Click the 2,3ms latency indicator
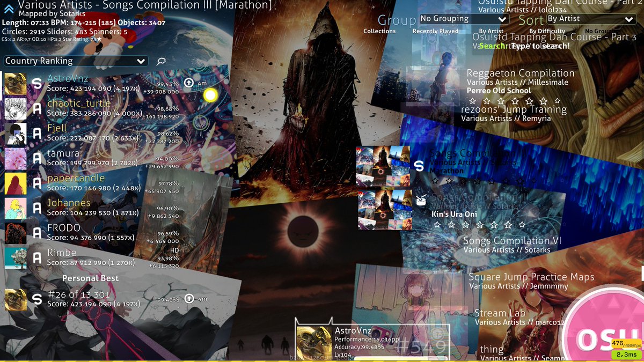 coord(626,354)
